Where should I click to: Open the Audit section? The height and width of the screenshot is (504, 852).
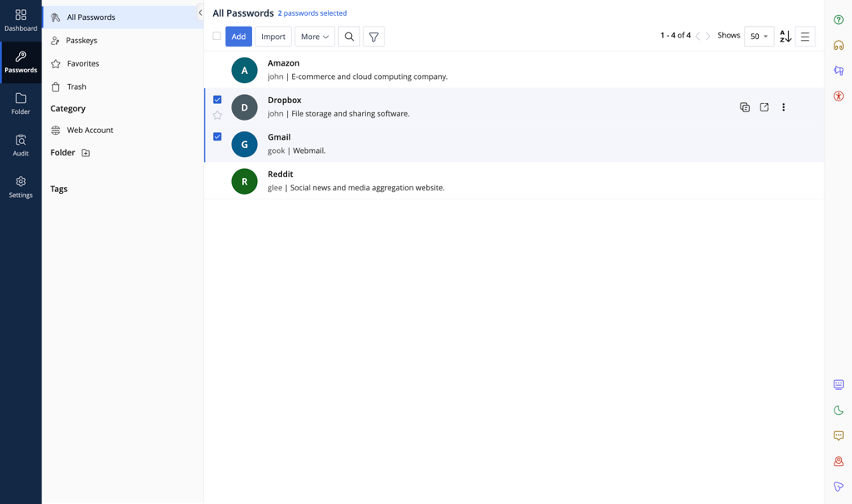coord(21,146)
